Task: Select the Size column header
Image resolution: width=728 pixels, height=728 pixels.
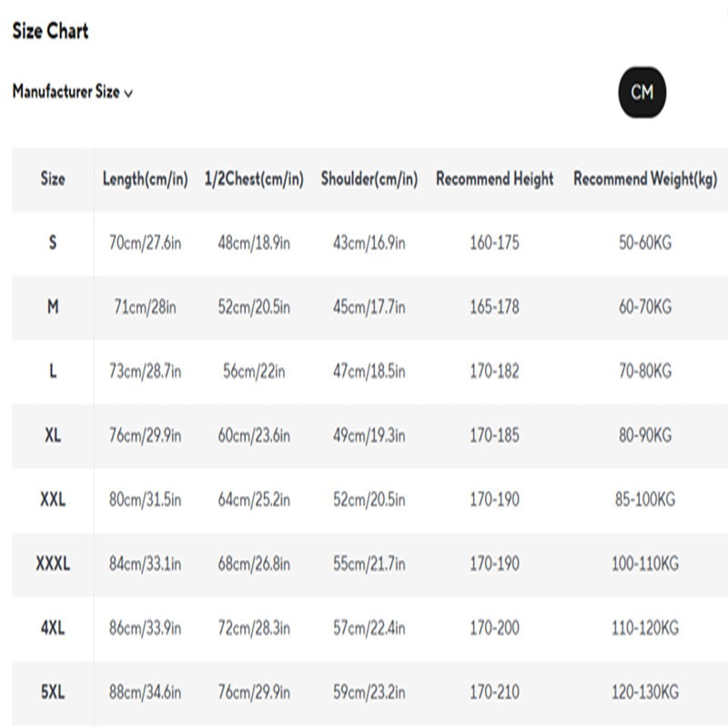Action: coord(53,179)
